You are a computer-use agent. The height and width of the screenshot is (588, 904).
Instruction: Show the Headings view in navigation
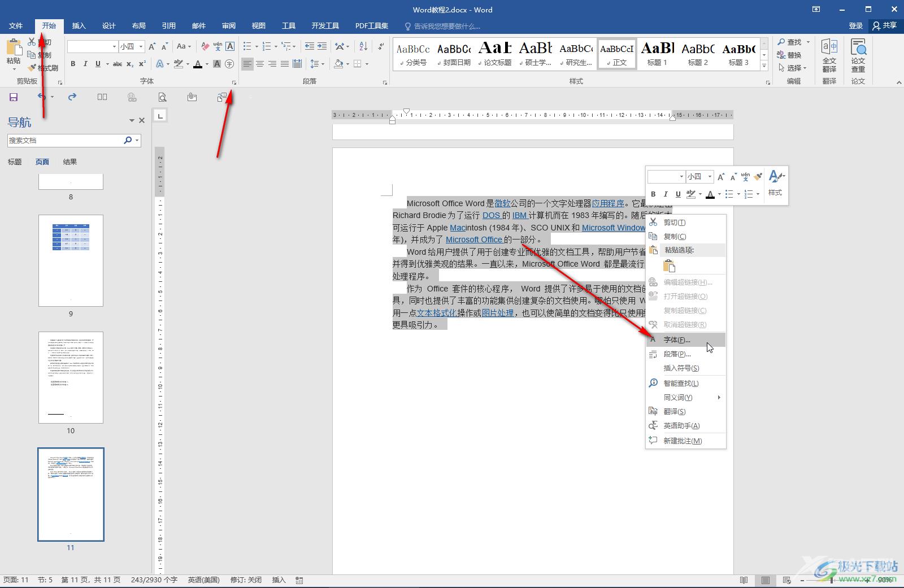(x=15, y=162)
